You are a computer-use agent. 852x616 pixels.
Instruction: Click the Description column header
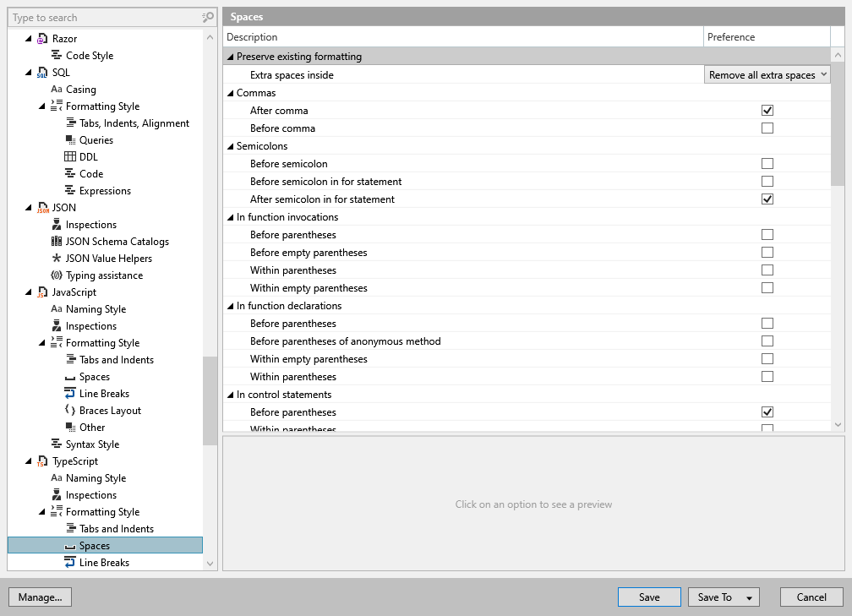click(x=463, y=37)
